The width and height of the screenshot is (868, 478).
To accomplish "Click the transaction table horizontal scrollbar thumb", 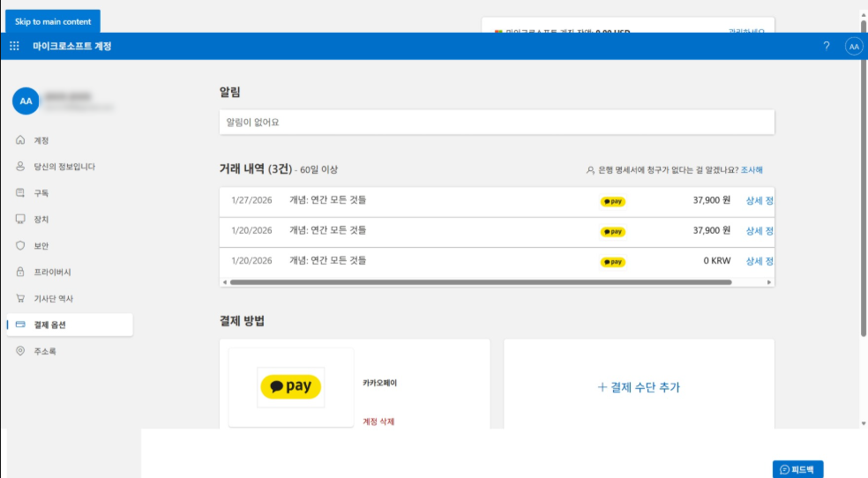I will pyautogui.click(x=481, y=282).
